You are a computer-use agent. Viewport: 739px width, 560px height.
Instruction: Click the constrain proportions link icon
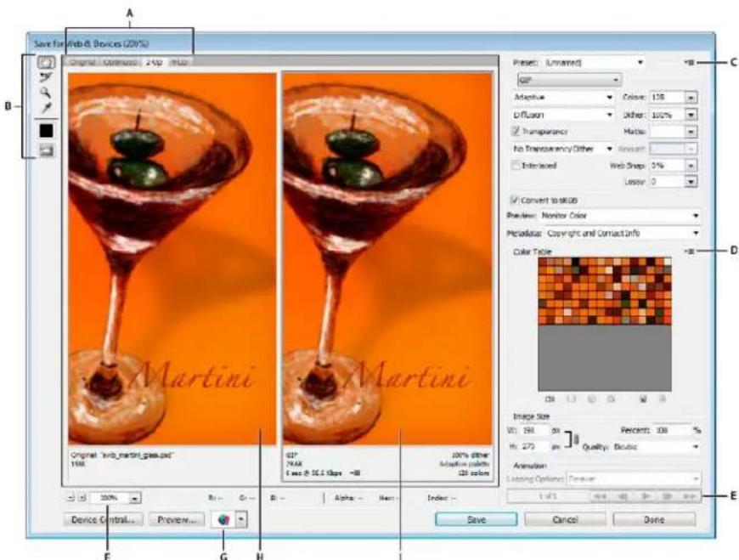point(576,440)
